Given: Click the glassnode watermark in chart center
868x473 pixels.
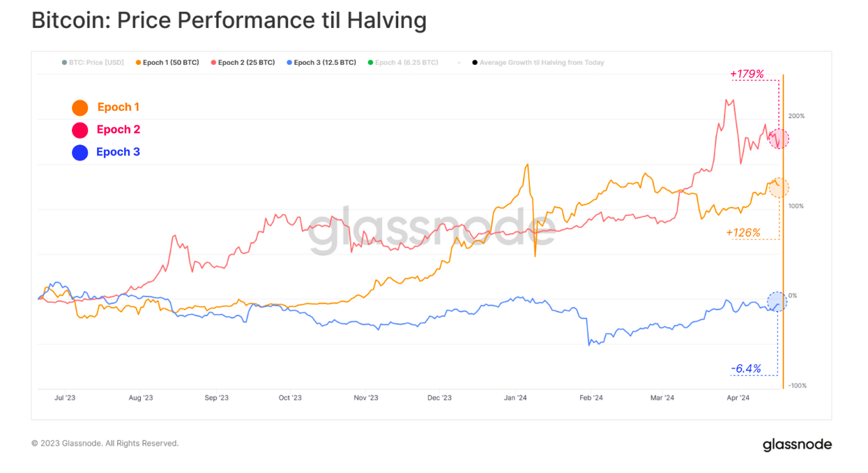Looking at the screenshot, I should (432, 228).
